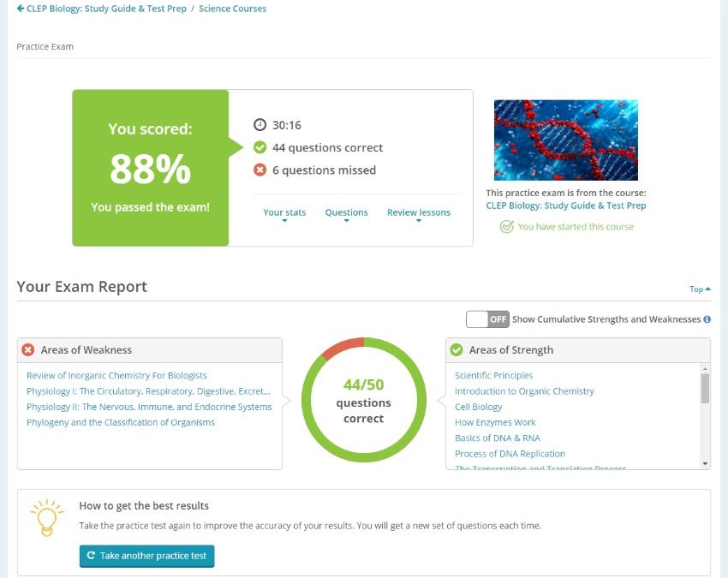Take another practice test button
This screenshot has width=728, height=578.
pyautogui.click(x=146, y=556)
